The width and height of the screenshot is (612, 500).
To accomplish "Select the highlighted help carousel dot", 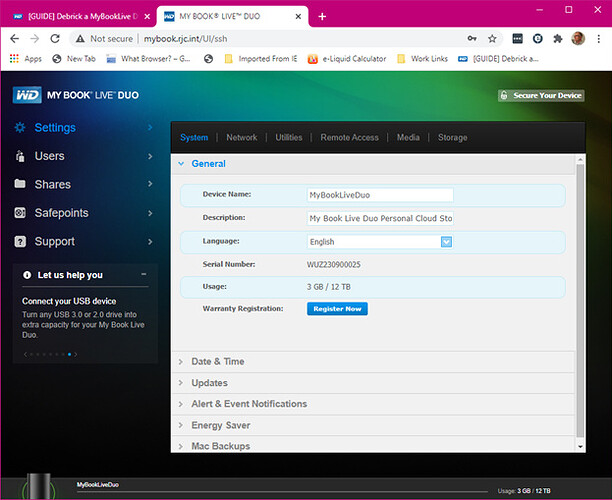I will (69, 354).
